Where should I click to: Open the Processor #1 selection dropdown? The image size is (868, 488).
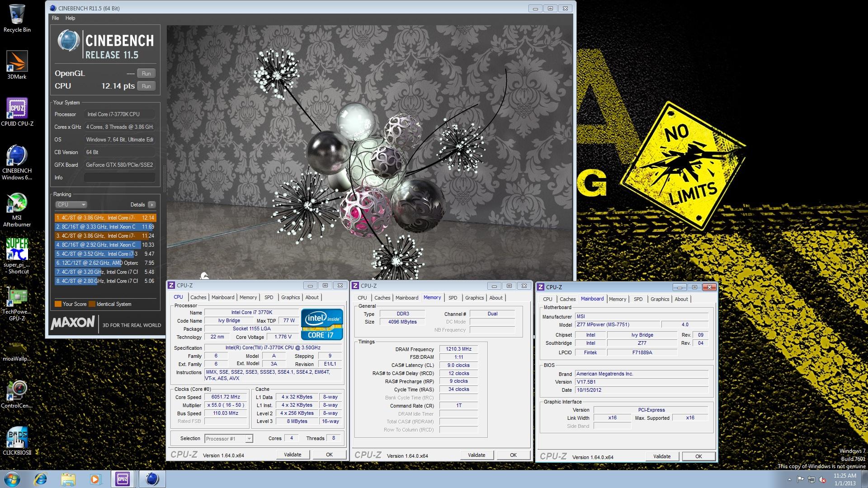tap(229, 439)
